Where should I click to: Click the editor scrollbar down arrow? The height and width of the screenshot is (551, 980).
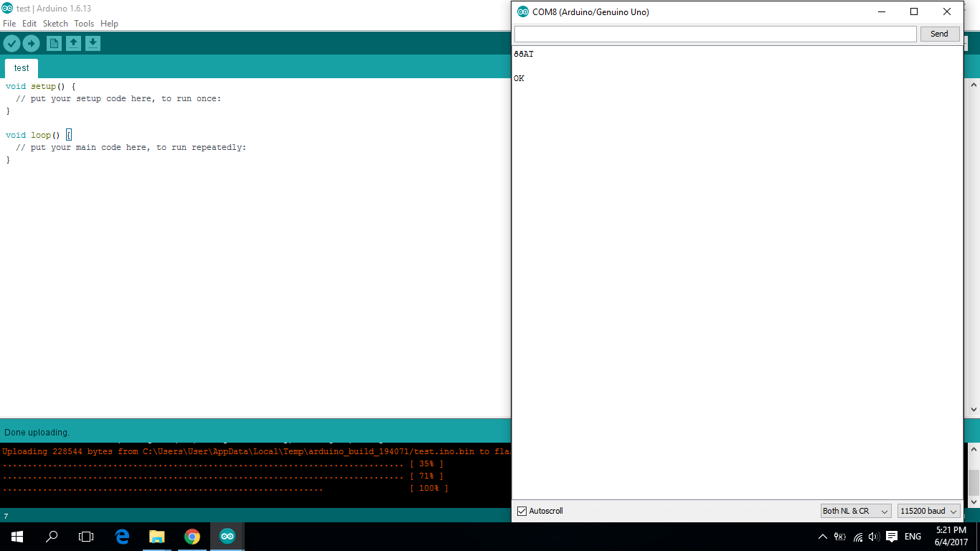[974, 410]
